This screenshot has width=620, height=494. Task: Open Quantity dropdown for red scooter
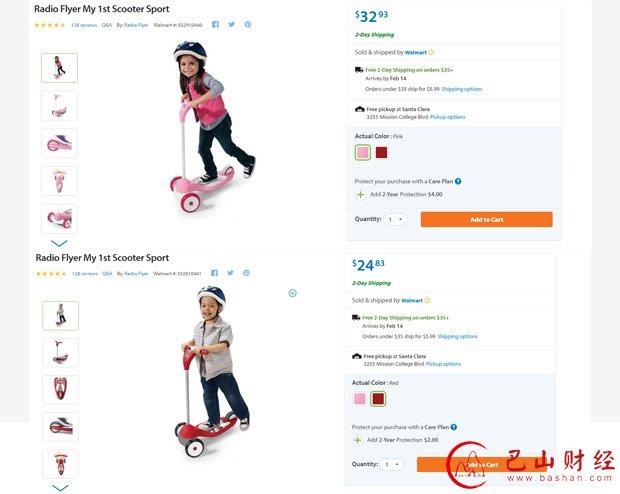point(393,464)
